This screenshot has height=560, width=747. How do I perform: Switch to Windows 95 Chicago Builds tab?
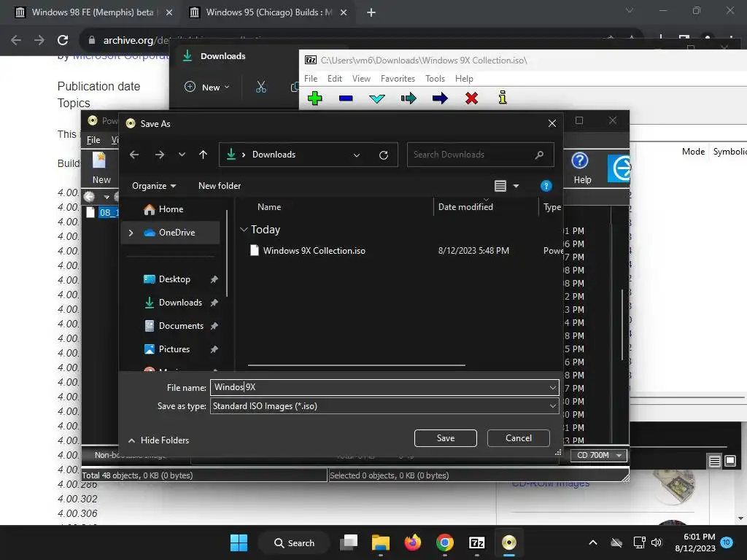click(x=269, y=12)
